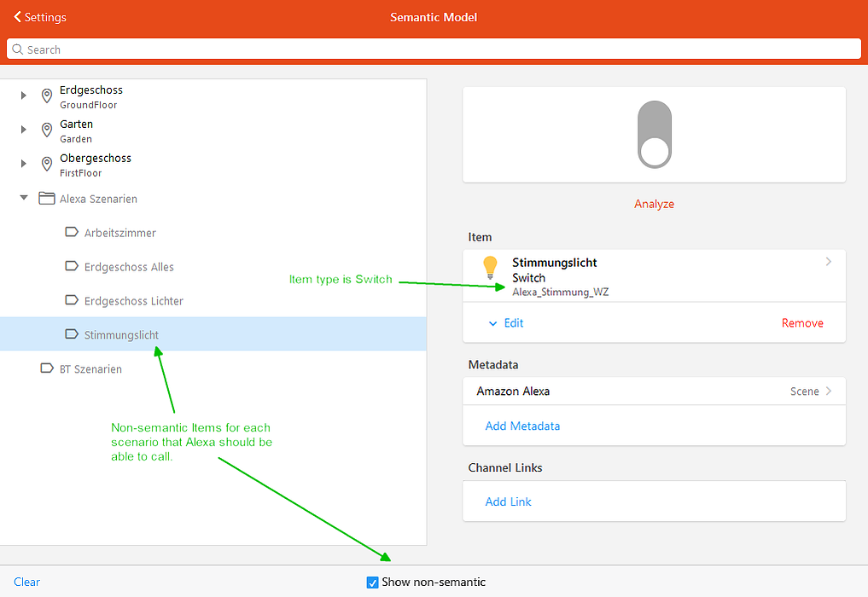Screen dimensions: 868x597
Task: Click the Erdgeschoss location pin icon
Action: [x=47, y=96]
